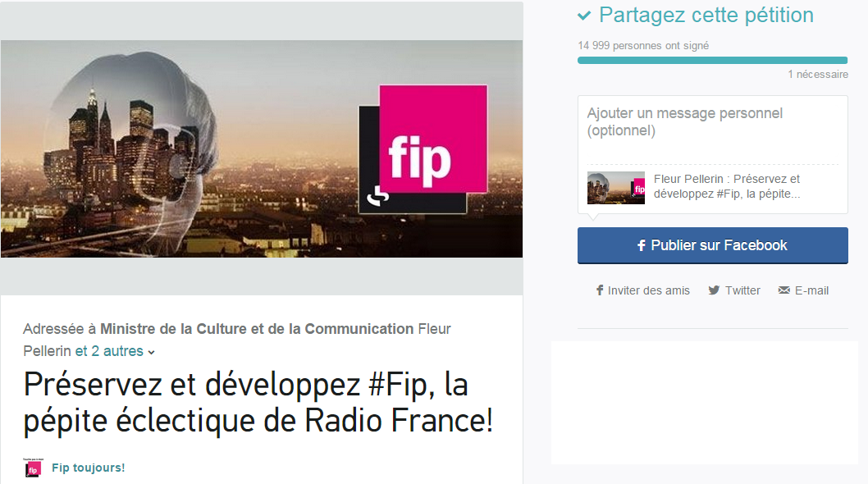Click the Fip toujours! avatar icon
The width and height of the screenshot is (868, 484).
tap(32, 468)
